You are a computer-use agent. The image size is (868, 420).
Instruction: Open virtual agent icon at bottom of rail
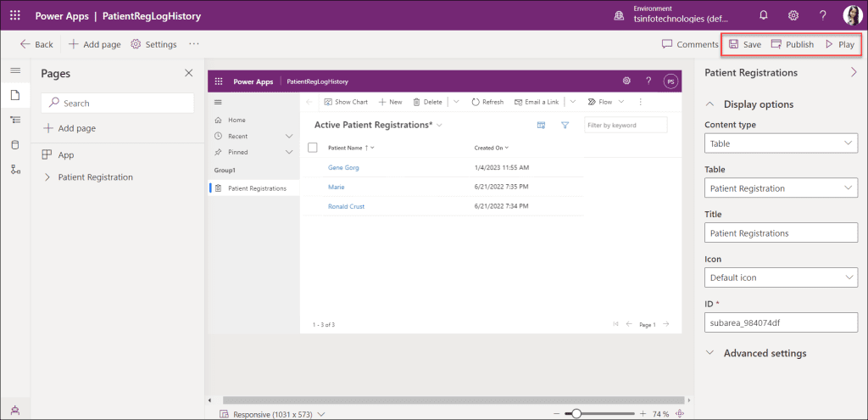click(x=15, y=410)
